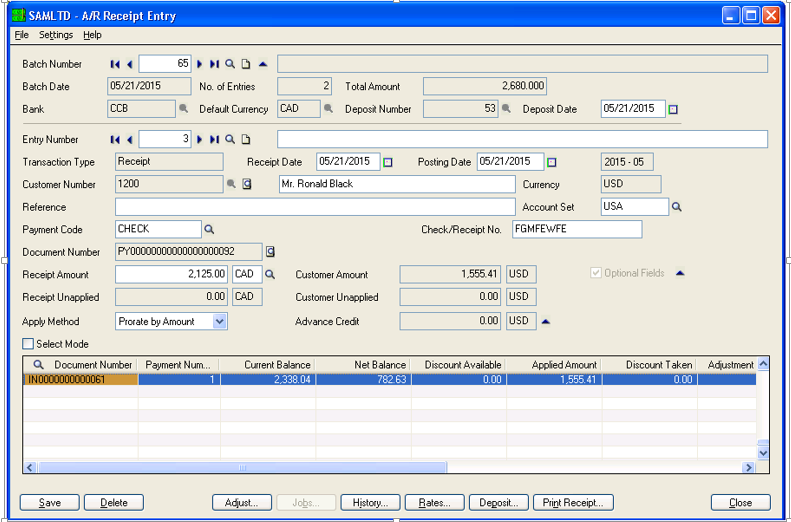This screenshot has height=522, width=791.
Task: Open the Batch Number finder magnifier
Action: click(230, 64)
